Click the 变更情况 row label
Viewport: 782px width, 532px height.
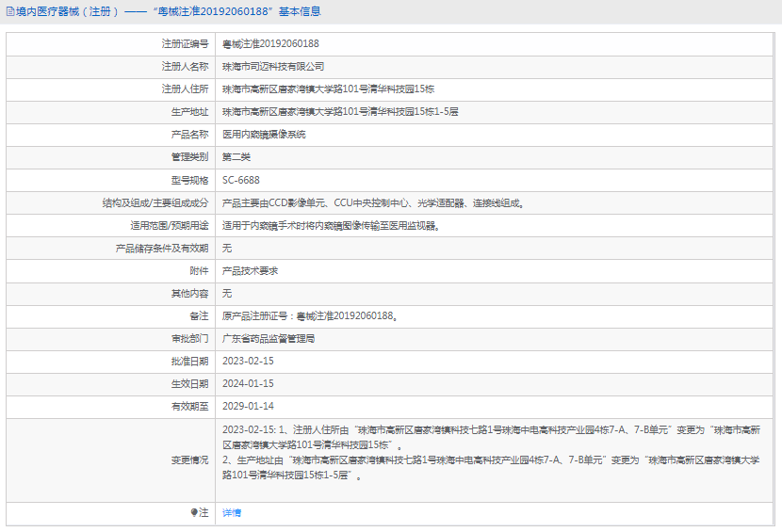tap(190, 459)
